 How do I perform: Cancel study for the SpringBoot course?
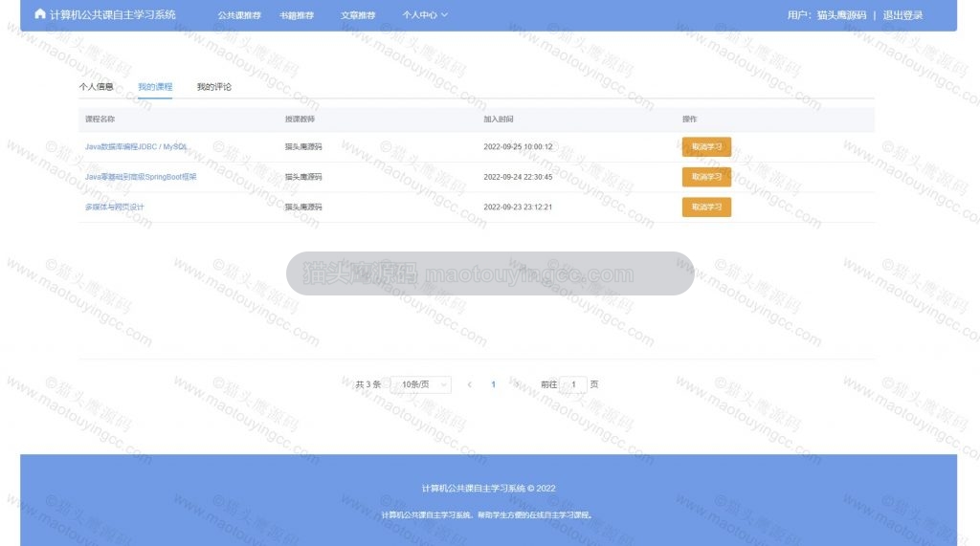point(706,177)
